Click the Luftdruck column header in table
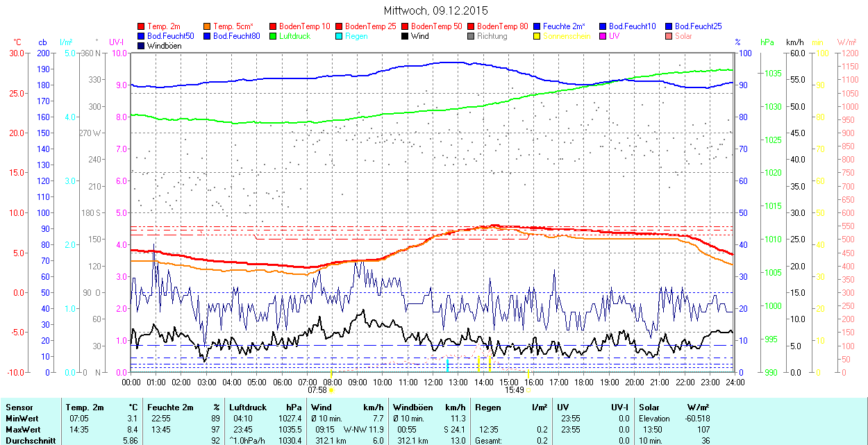 coord(246,408)
